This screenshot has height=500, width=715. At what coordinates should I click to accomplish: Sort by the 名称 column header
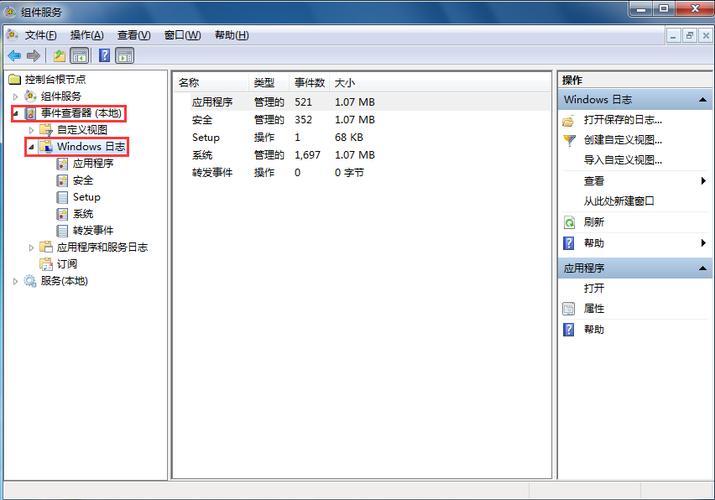pos(212,82)
